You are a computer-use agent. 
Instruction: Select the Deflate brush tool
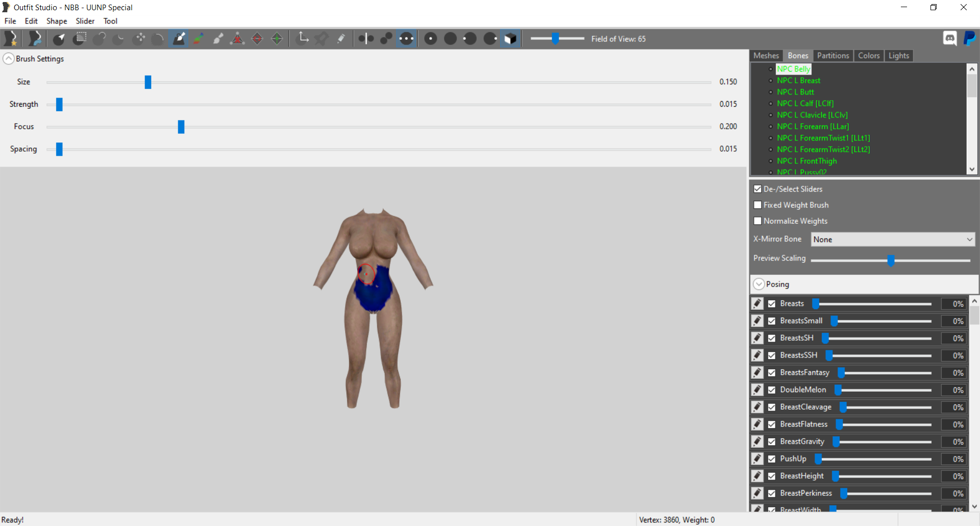coord(119,38)
